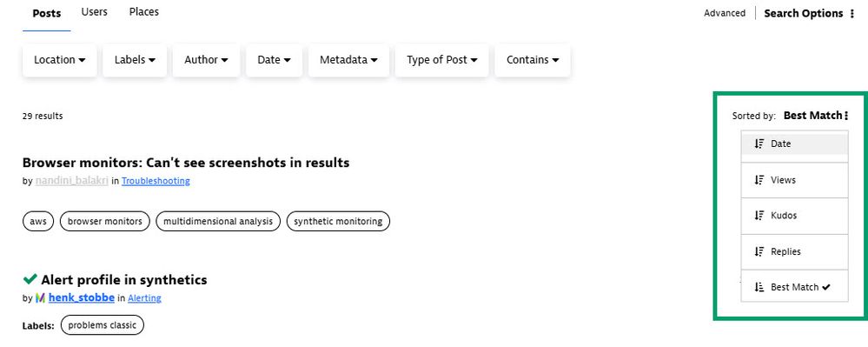Image resolution: width=868 pixels, height=347 pixels.
Task: Click the Kudos sort icon
Action: coord(759,216)
